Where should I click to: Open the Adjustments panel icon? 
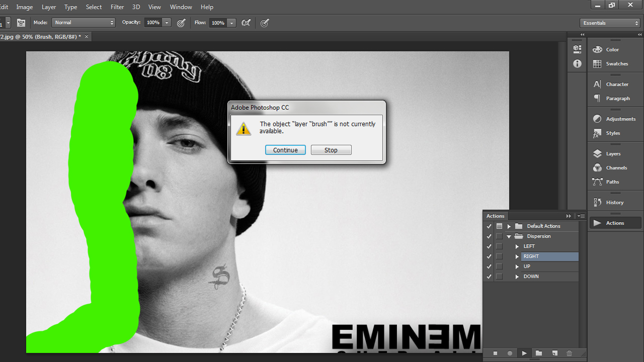[597, 119]
